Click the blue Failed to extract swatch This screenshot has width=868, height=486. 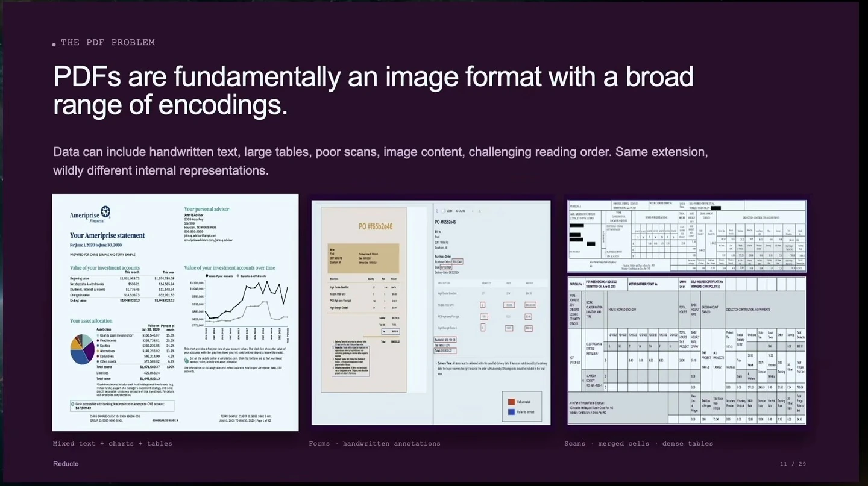[511, 412]
